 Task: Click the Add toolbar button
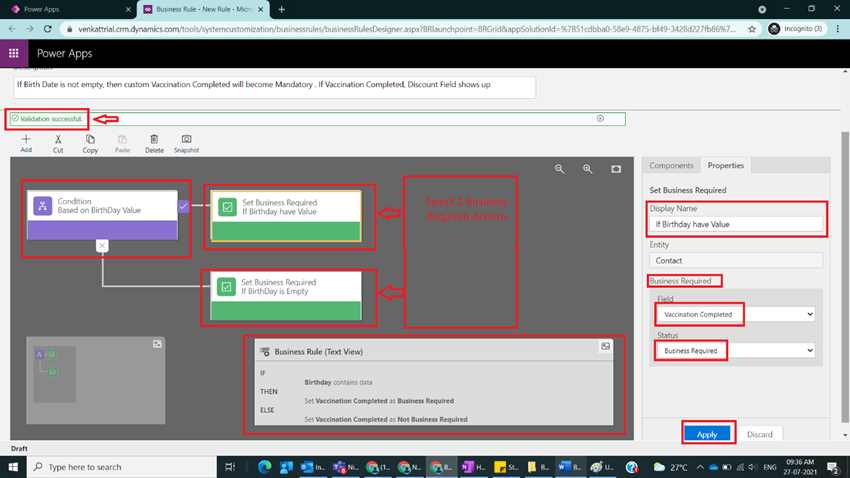[26, 144]
